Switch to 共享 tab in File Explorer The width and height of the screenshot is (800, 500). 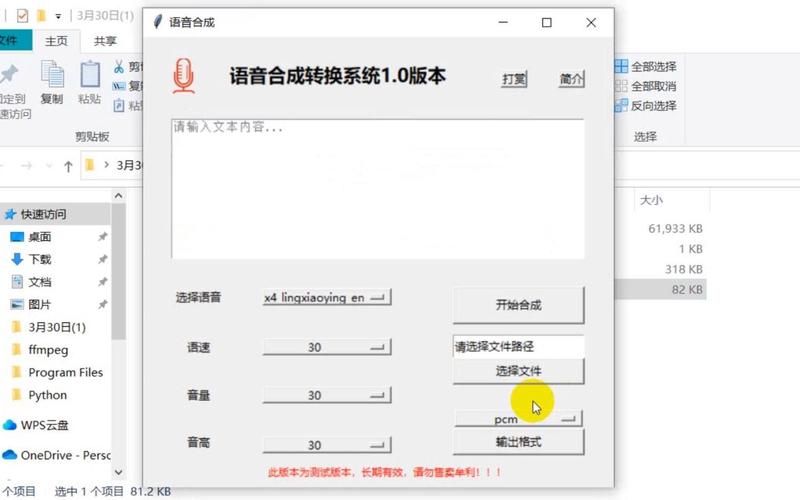[x=105, y=41]
